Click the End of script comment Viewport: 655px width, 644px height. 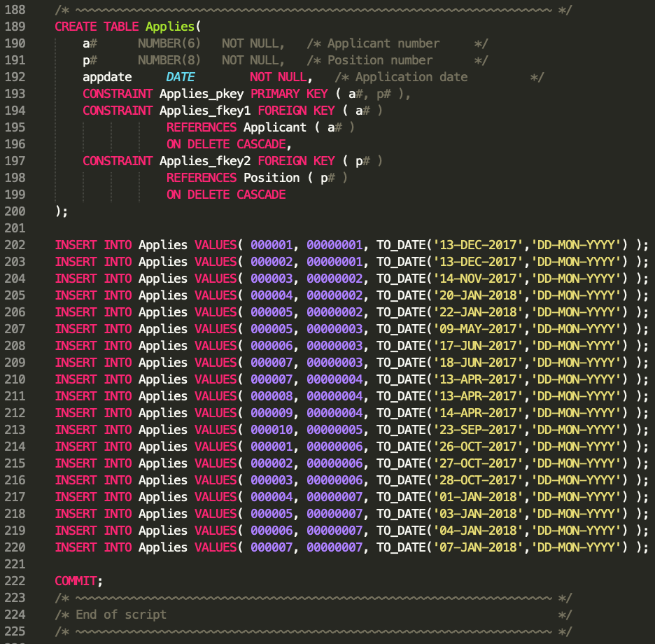(112, 615)
